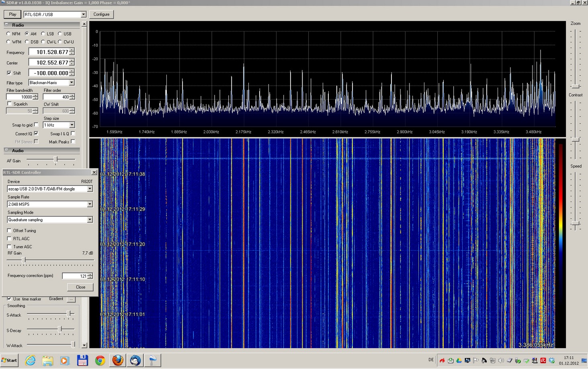This screenshot has height=369, width=588.
Task: Toggle the Snap to grid checkbox
Action: 36,125
